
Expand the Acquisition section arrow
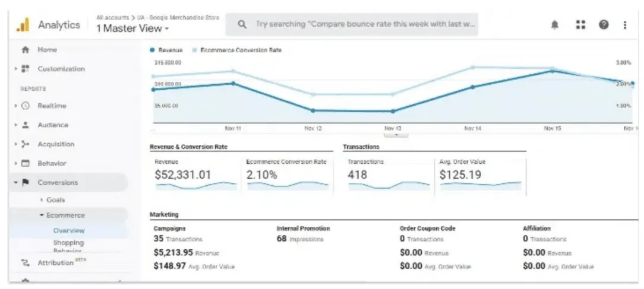15,144
